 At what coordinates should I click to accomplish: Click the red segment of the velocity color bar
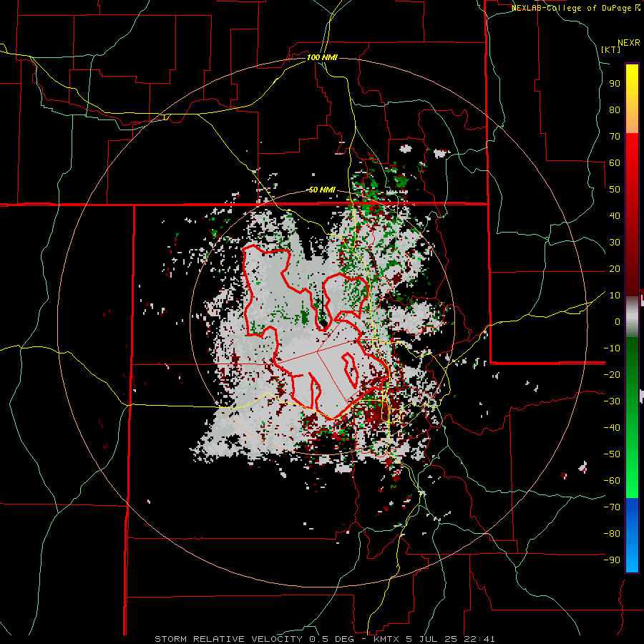(x=632, y=213)
